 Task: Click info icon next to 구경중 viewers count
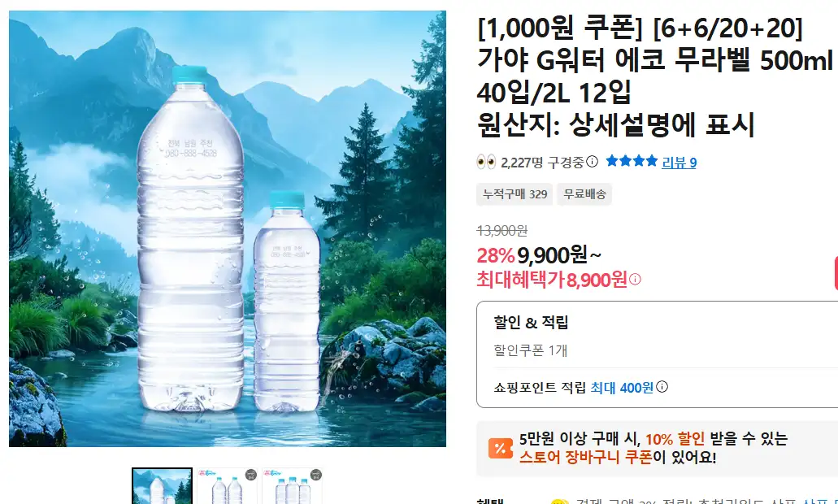pos(592,162)
